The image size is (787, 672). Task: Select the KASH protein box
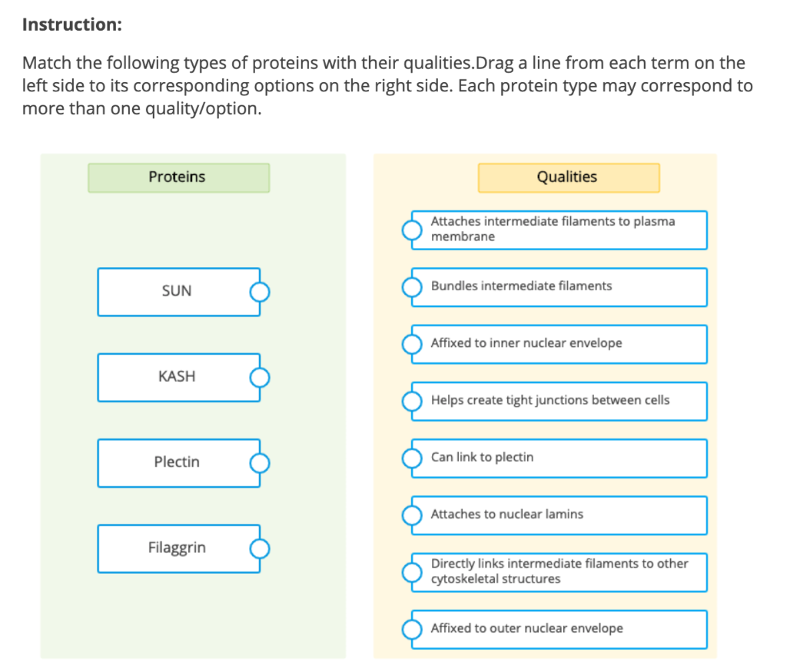point(178,377)
